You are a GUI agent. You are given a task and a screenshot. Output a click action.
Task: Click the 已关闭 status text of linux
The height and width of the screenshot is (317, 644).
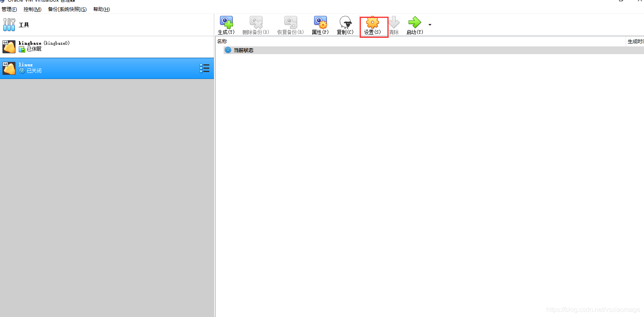[x=34, y=71]
